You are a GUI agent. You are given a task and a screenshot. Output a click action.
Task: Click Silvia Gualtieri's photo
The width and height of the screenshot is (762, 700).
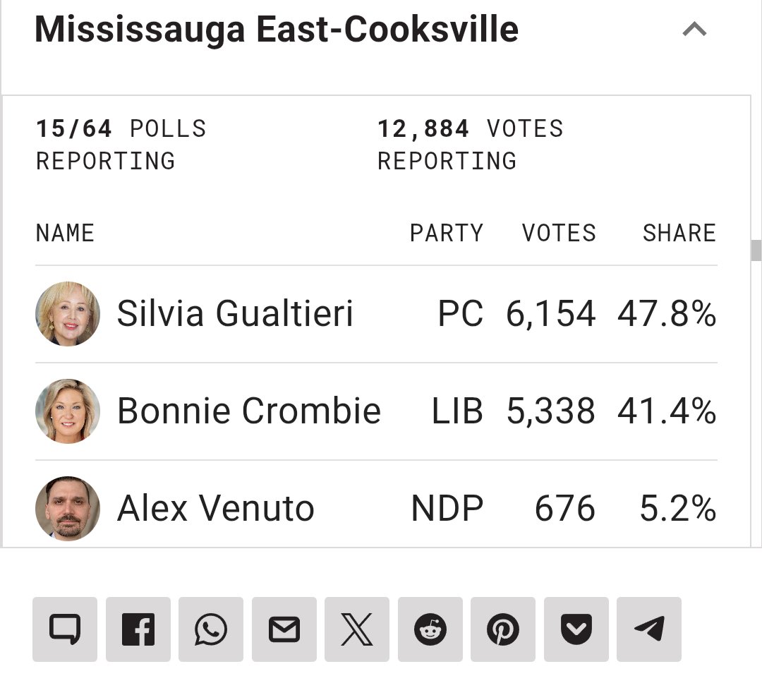[x=68, y=314]
